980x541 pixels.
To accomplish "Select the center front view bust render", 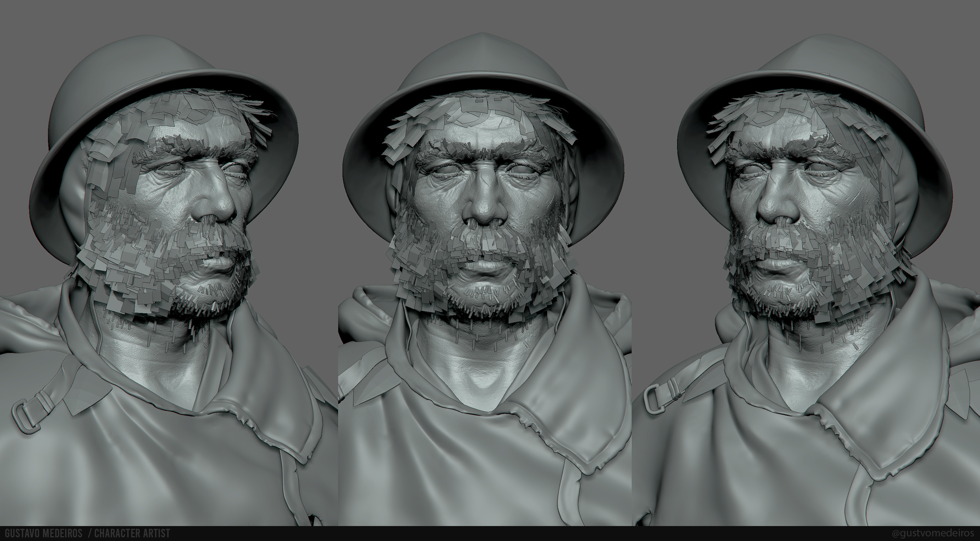I will click(485, 280).
